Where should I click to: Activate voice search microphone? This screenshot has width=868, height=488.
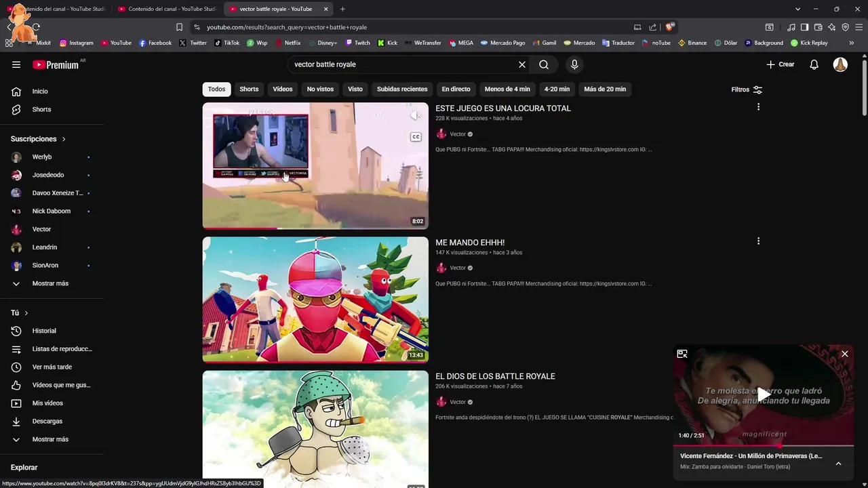click(574, 64)
